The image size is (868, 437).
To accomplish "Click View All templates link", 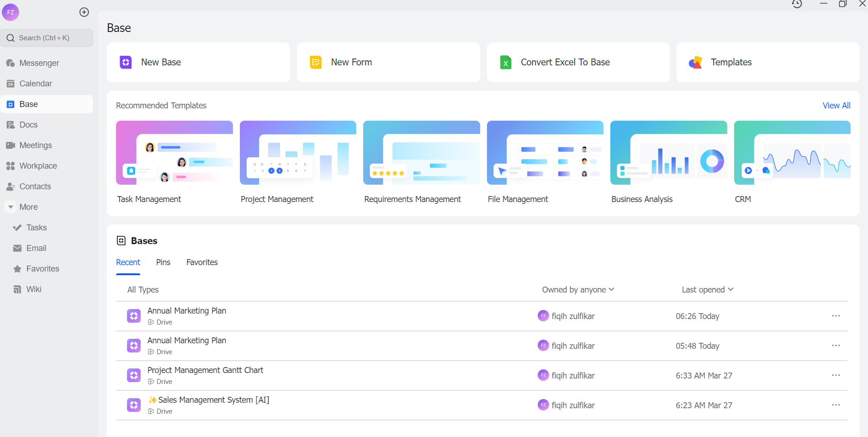I will coord(836,106).
